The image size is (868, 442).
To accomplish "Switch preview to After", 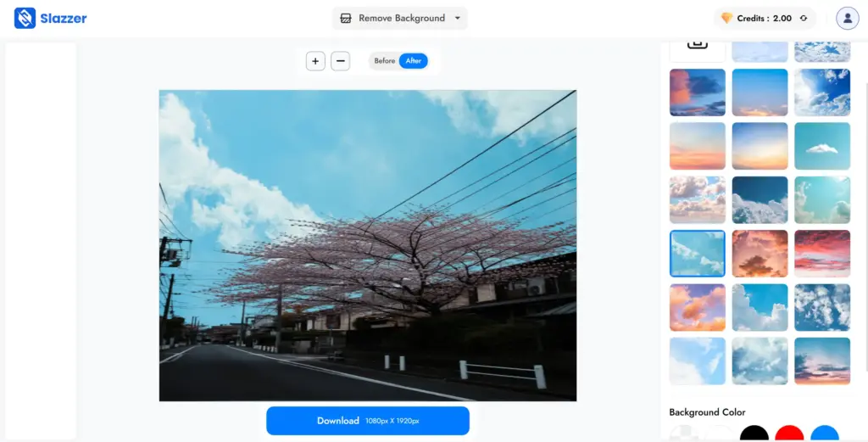I will (x=414, y=61).
